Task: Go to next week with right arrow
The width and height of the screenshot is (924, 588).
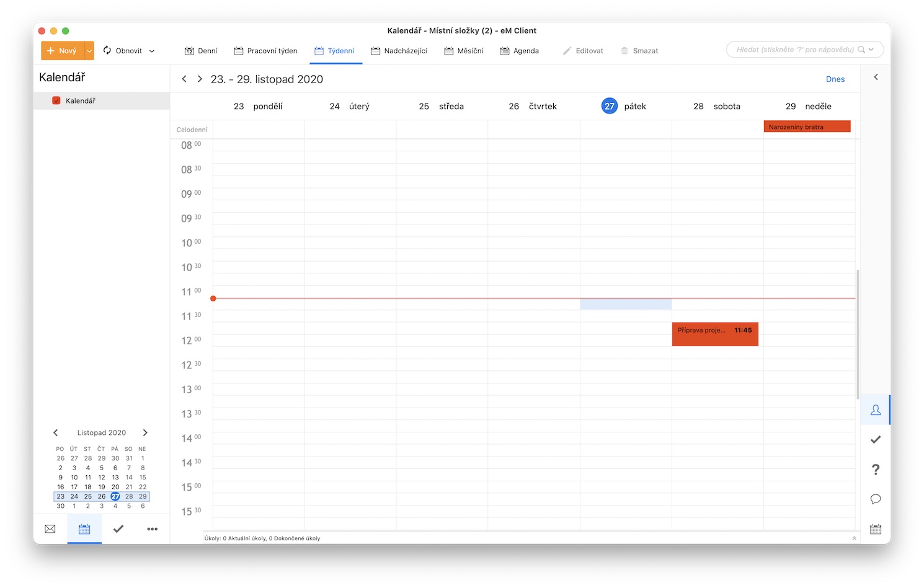Action: [200, 79]
